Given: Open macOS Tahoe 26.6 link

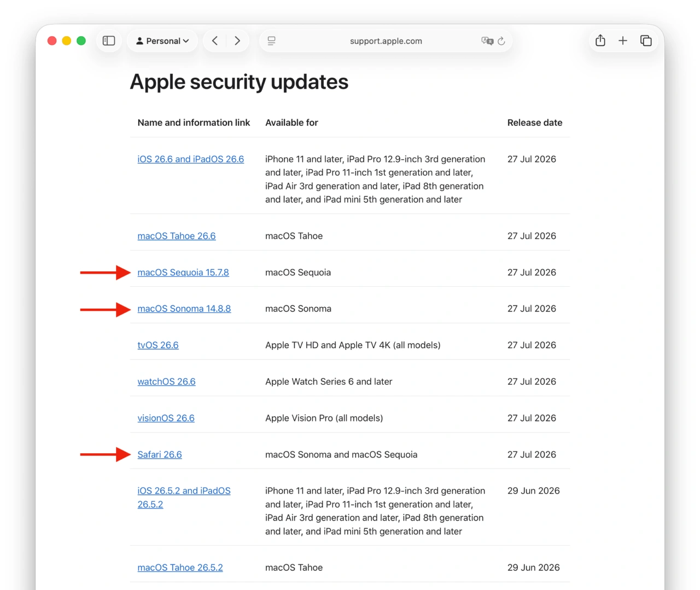Looking at the screenshot, I should point(177,236).
